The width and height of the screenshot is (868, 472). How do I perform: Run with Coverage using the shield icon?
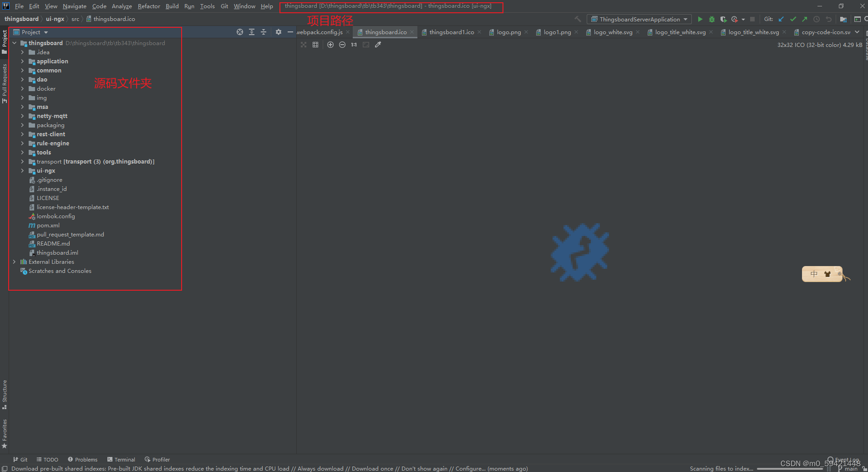[724, 19]
